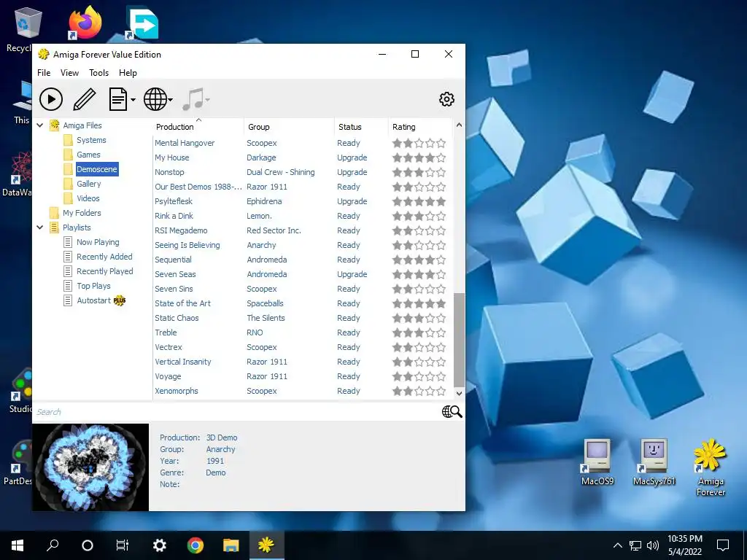Click the Amiga Files folder icon

click(55, 125)
